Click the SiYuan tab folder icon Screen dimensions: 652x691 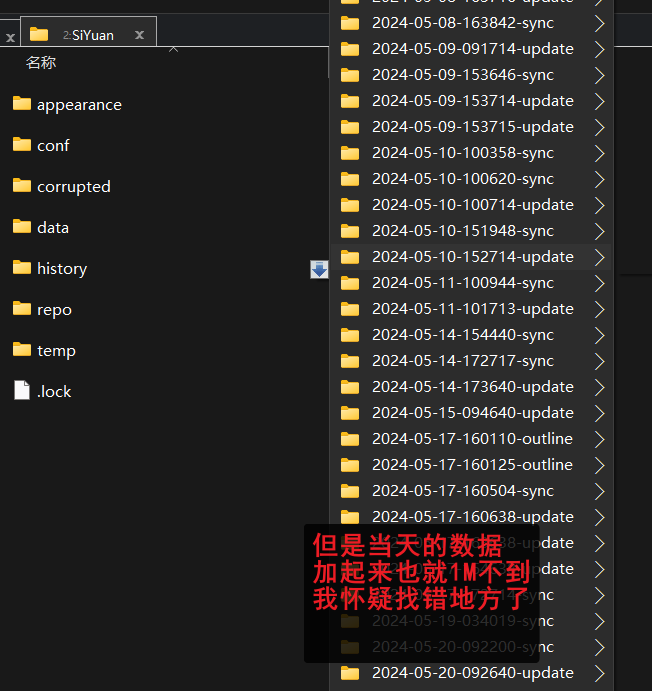[x=39, y=34]
